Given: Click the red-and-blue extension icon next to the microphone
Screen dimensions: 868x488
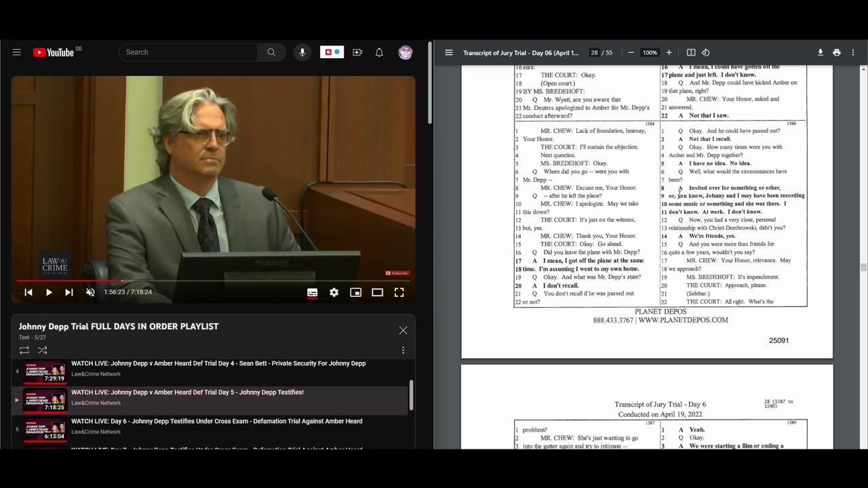Looking at the screenshot, I should pyautogui.click(x=332, y=52).
